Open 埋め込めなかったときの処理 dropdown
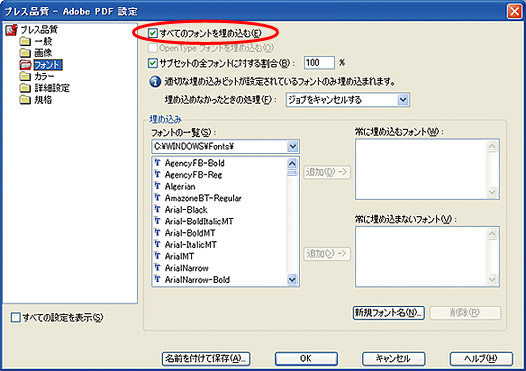 (x=348, y=100)
